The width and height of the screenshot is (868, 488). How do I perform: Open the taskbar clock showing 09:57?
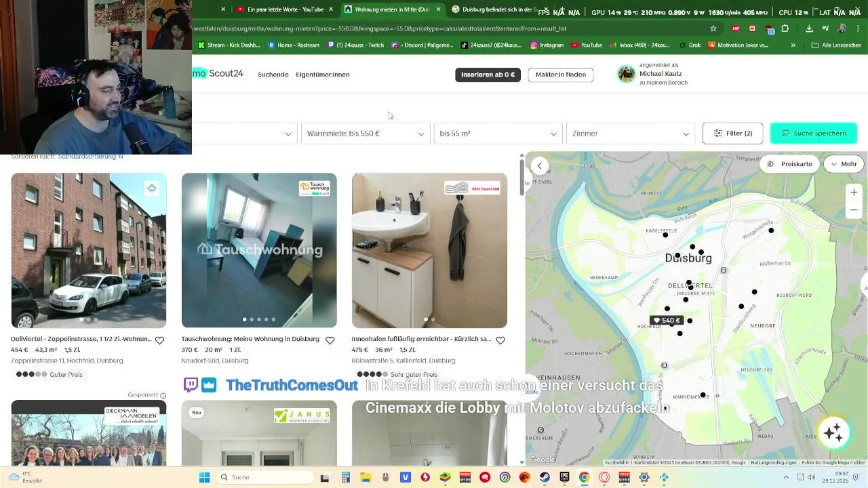(835, 477)
